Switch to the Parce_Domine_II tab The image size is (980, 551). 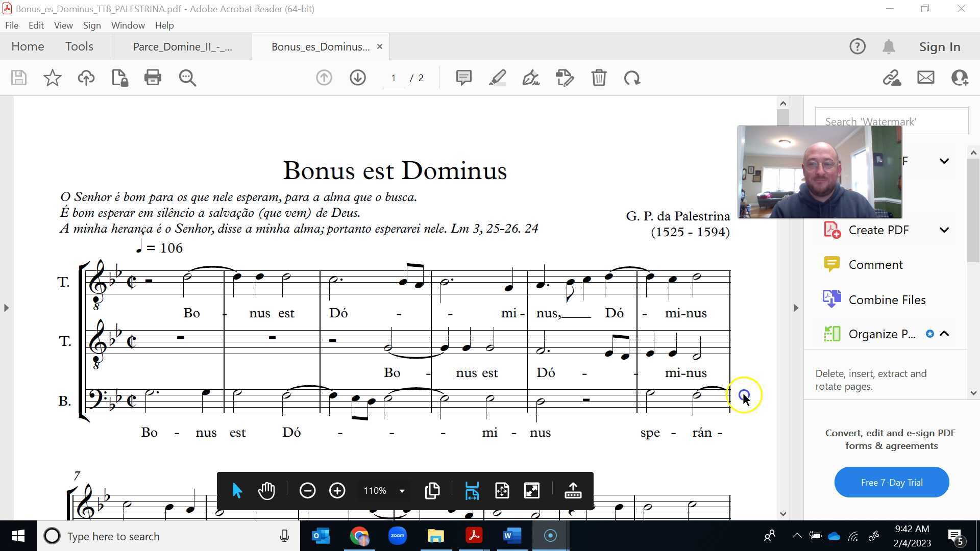[183, 46]
